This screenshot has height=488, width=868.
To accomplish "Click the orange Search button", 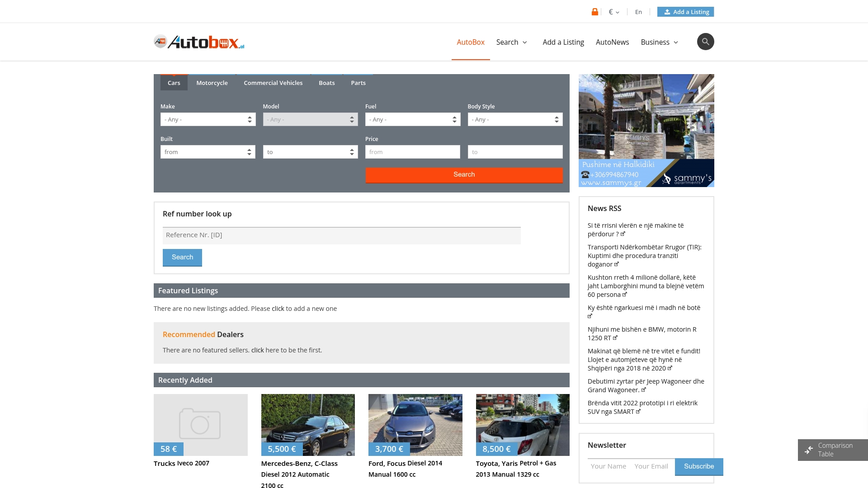I will point(464,175).
